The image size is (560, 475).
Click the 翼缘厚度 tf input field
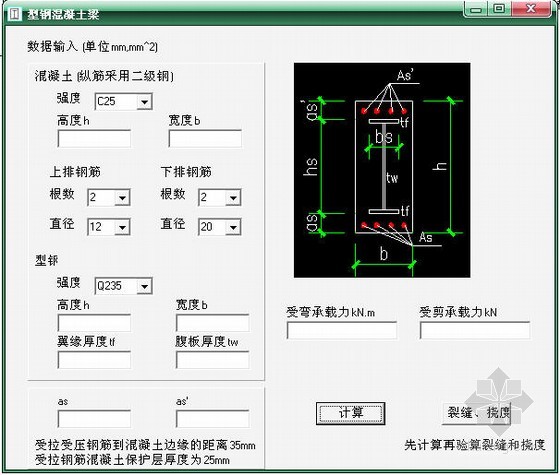[94, 360]
